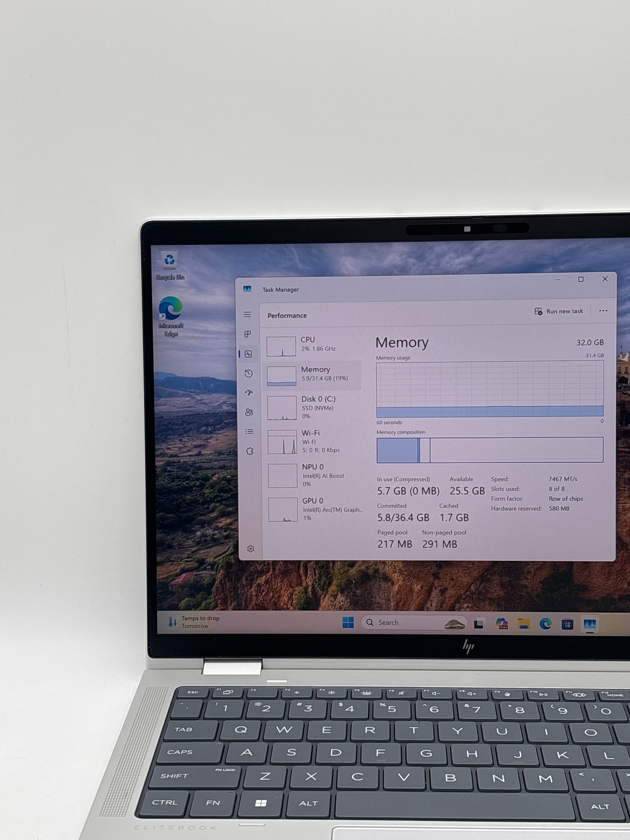630x840 pixels.
Task: Click the Available value '25.5 GB'
Action: 467,491
